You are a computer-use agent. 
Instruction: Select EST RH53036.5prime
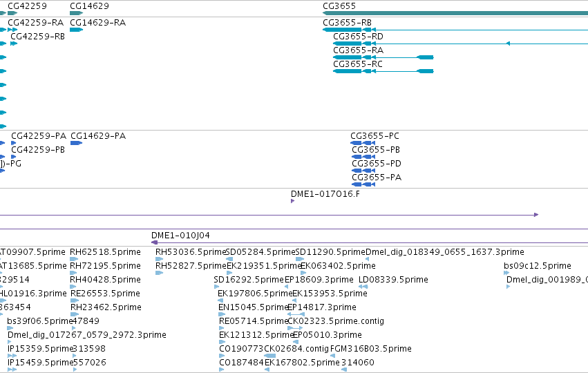(191, 252)
